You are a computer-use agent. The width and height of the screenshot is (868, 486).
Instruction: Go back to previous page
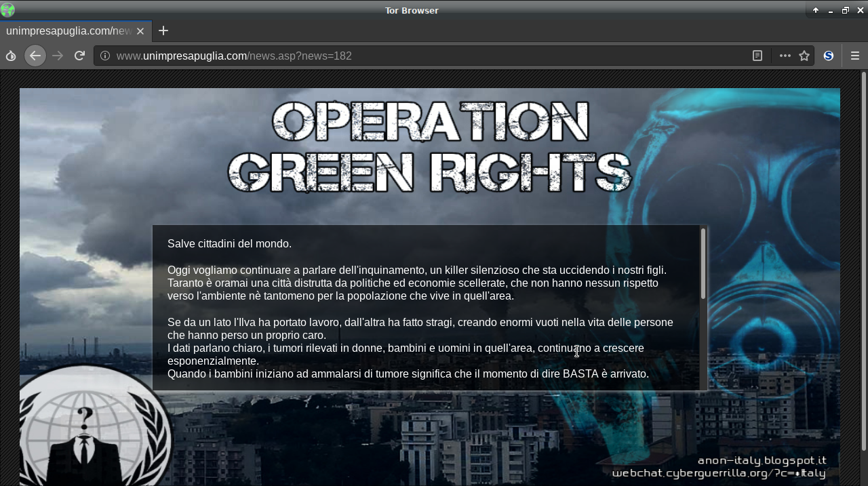point(35,56)
